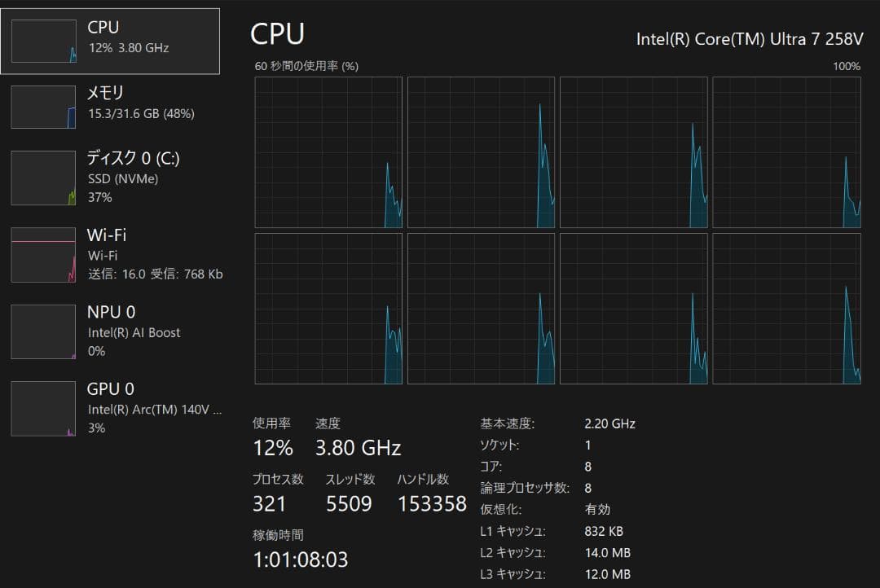Click the top-left logical processor graph

coord(328,152)
